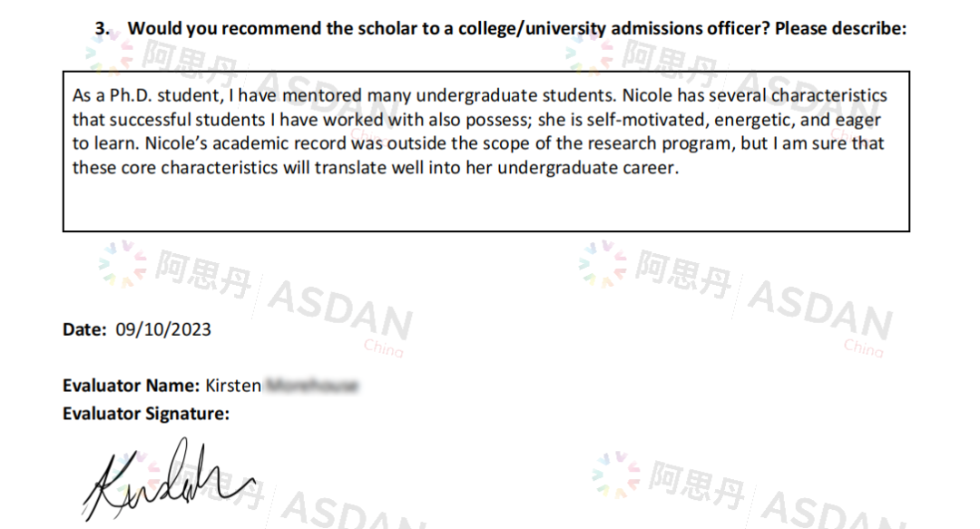Click the empty space inside the answer box below text
The image size is (980, 529).
click(485, 204)
